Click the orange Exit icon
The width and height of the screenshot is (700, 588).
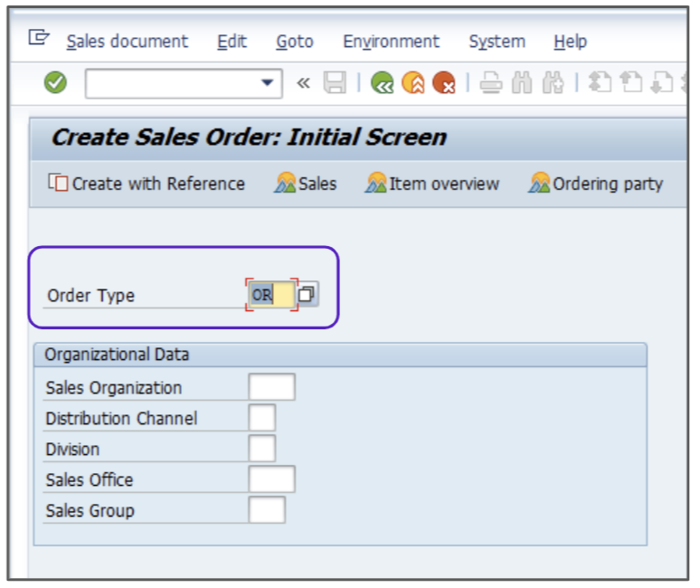tap(413, 84)
